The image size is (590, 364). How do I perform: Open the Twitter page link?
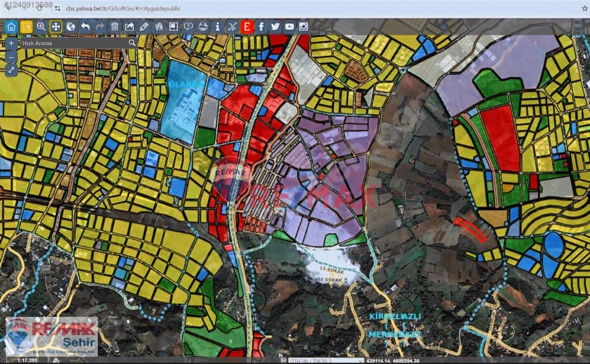tap(275, 27)
